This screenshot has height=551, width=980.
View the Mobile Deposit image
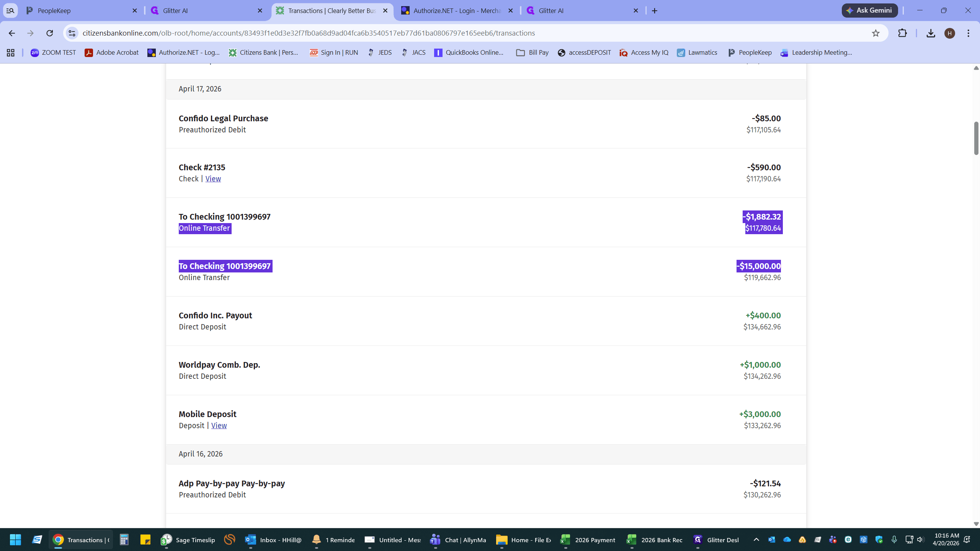[219, 426]
